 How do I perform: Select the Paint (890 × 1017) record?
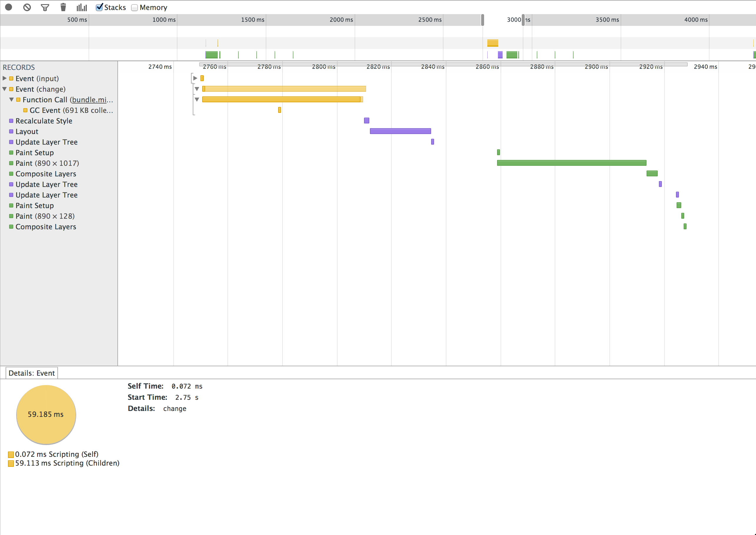point(47,163)
